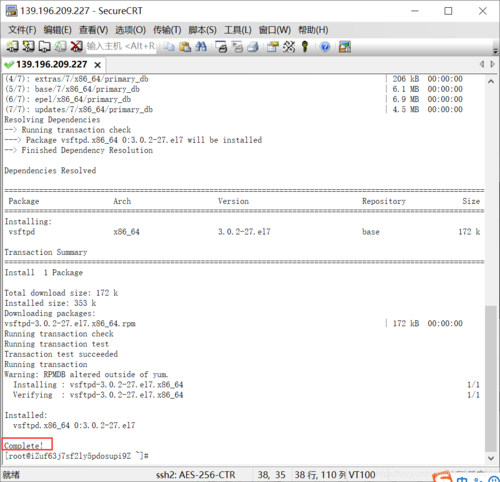Open Global Options tools icon
This screenshot has width=500, height=482.
pos(289,46)
